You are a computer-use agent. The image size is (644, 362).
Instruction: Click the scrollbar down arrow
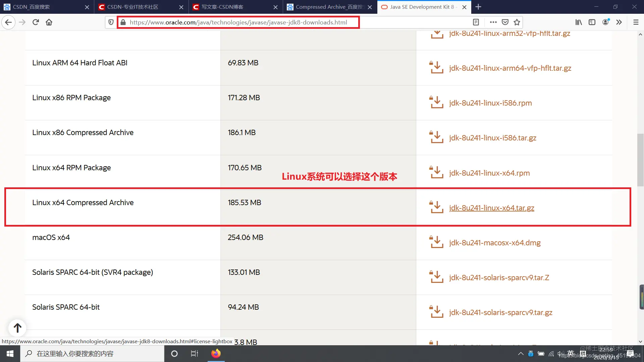(x=640, y=342)
